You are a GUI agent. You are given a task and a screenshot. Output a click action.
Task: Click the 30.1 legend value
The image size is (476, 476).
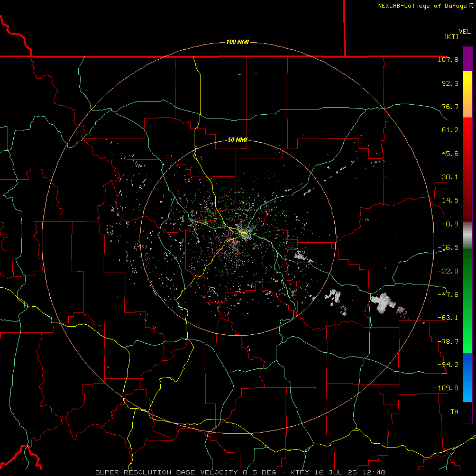450,177
